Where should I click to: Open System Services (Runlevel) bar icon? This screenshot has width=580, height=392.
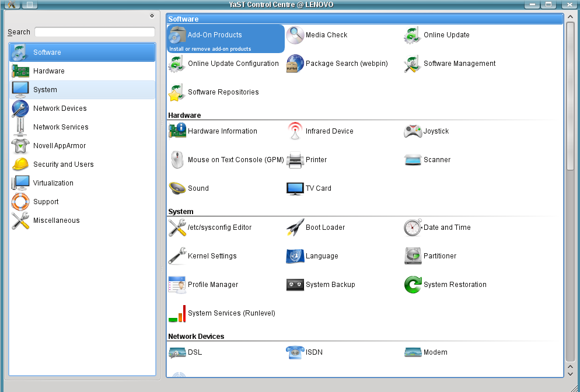[x=177, y=313]
